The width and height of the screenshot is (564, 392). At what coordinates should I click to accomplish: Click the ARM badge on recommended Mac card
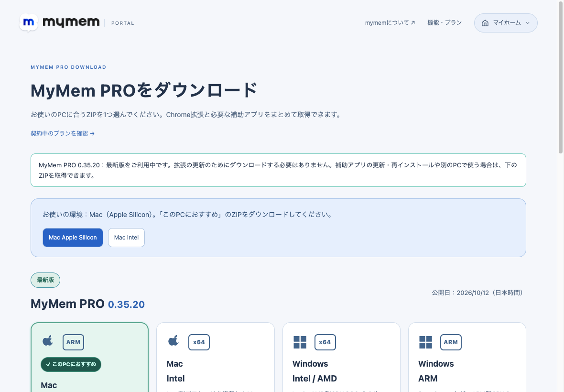point(74,342)
